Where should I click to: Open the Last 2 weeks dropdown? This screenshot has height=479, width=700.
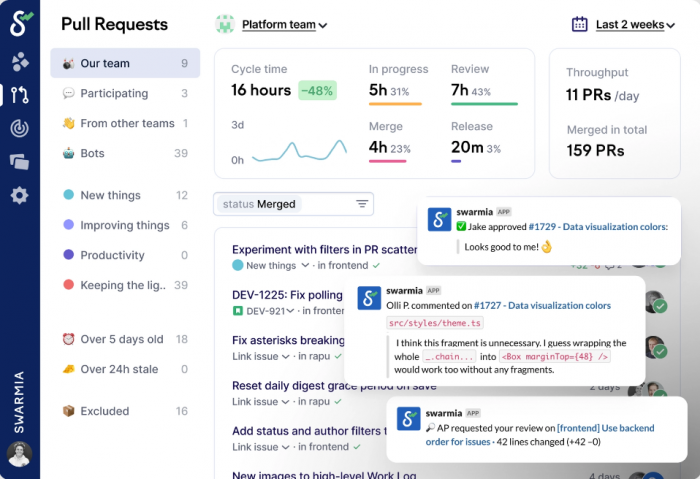(635, 25)
